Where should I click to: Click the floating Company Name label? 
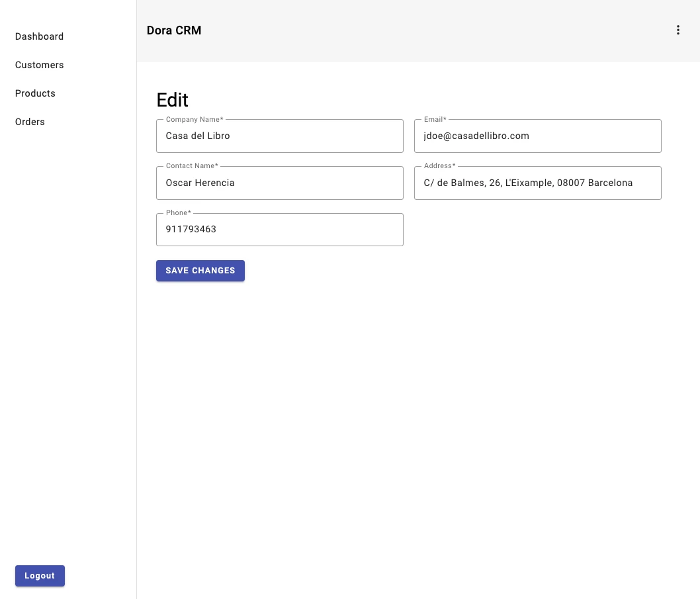[195, 119]
